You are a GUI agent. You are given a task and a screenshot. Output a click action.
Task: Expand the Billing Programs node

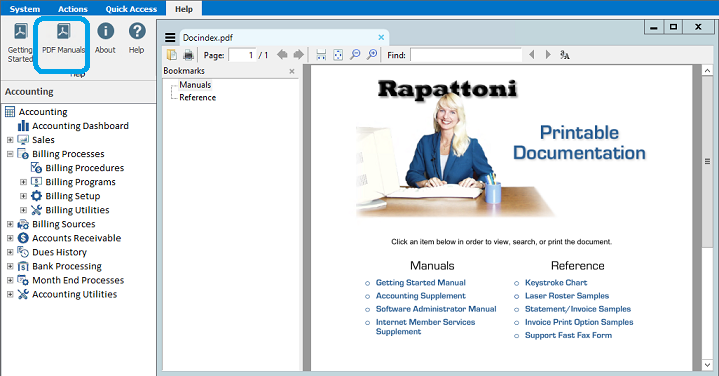pos(23,182)
